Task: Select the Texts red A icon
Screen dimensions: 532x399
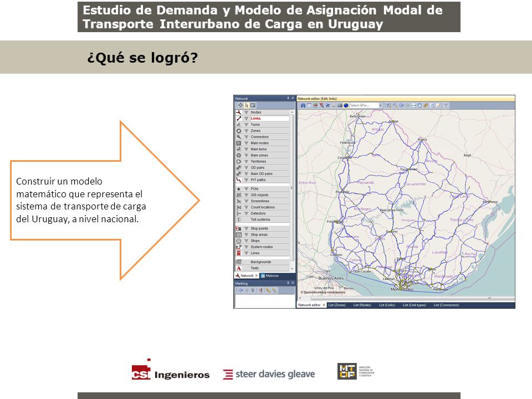Action: point(238,268)
